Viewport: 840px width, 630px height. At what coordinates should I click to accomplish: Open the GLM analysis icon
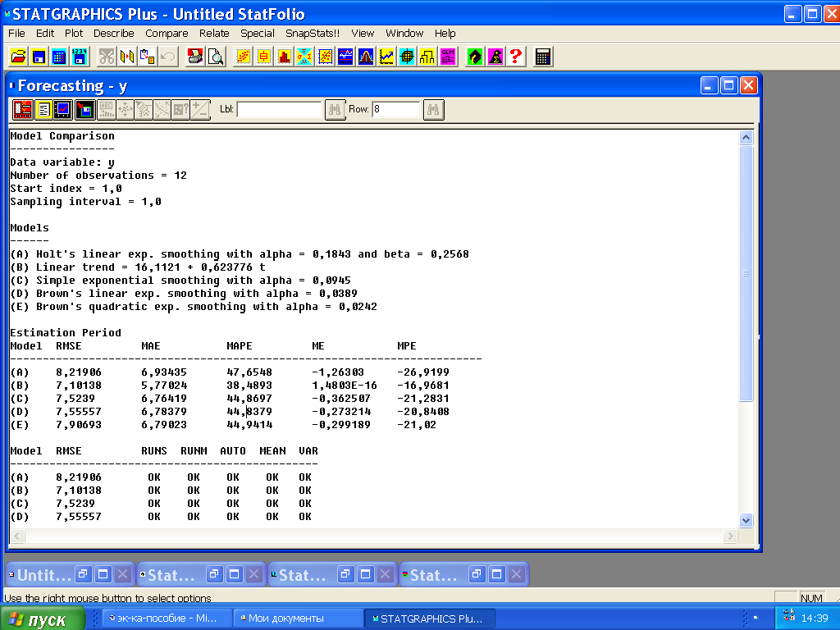(x=447, y=57)
